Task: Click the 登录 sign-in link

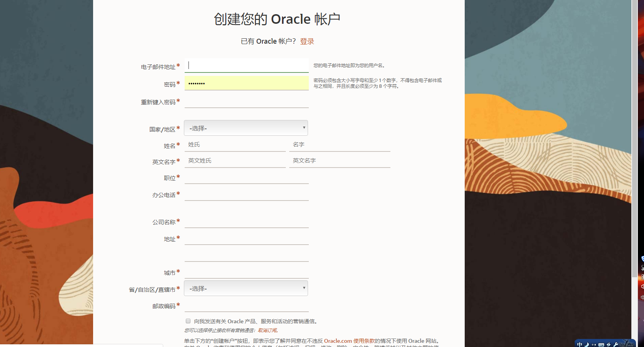Action: tap(307, 41)
